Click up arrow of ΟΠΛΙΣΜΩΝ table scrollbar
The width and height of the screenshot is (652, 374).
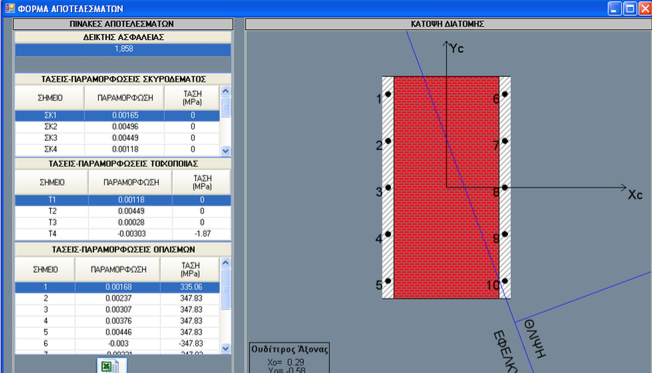click(225, 263)
